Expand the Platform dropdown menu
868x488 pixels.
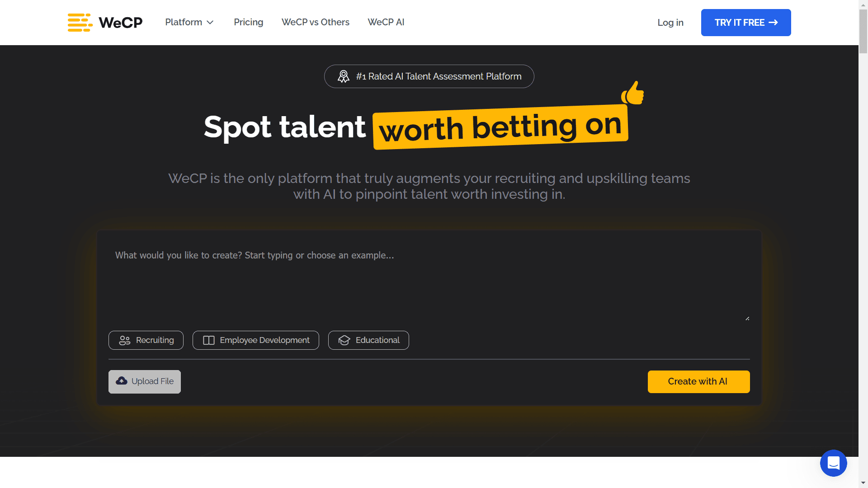184,22
